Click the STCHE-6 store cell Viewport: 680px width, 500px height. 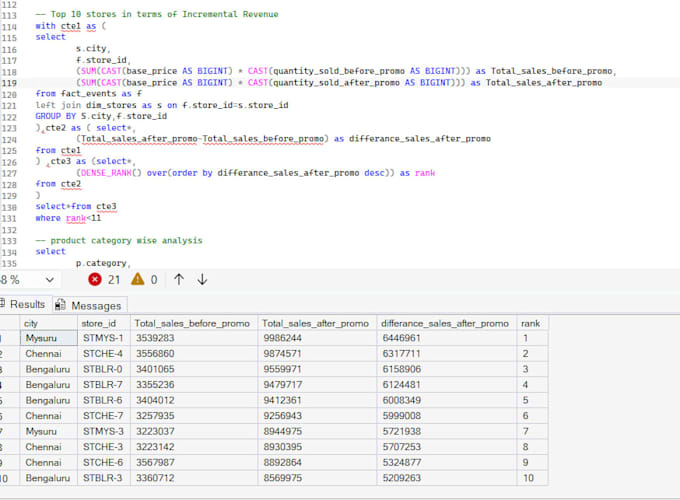coord(104,463)
